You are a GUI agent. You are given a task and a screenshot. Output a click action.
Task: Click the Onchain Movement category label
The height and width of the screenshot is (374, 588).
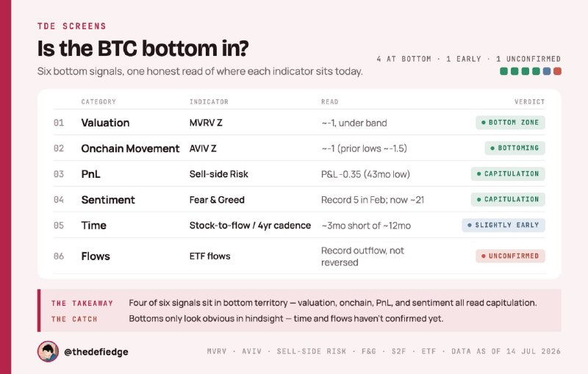[130, 148]
